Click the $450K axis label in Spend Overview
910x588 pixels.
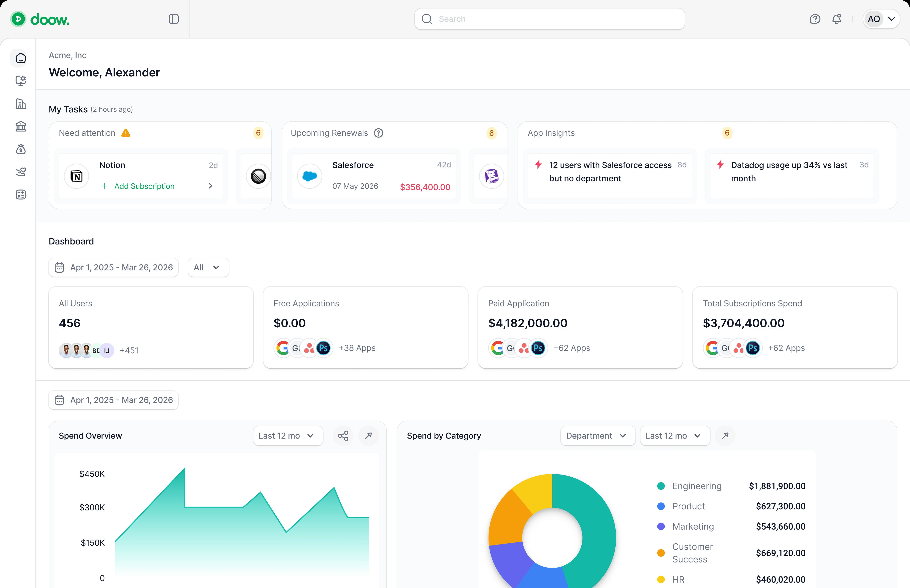point(92,474)
